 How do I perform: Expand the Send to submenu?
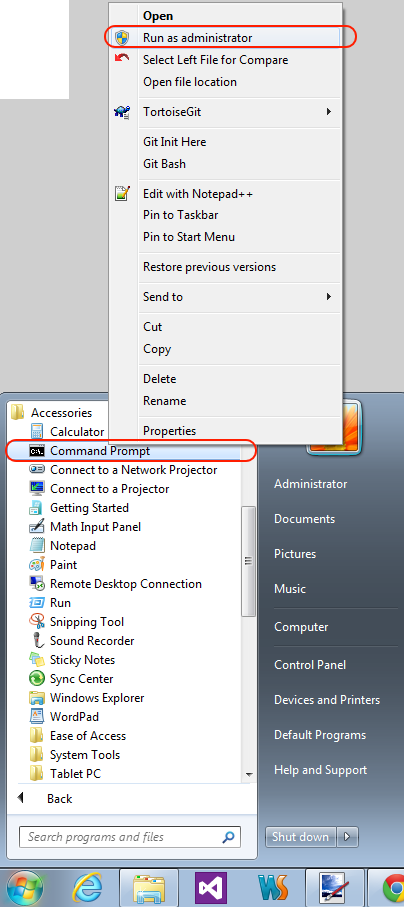pos(226,297)
